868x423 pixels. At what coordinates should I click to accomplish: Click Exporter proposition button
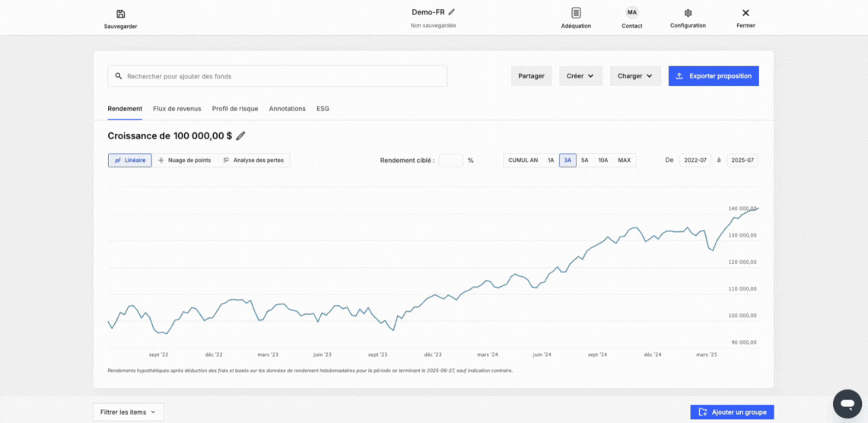(x=714, y=76)
